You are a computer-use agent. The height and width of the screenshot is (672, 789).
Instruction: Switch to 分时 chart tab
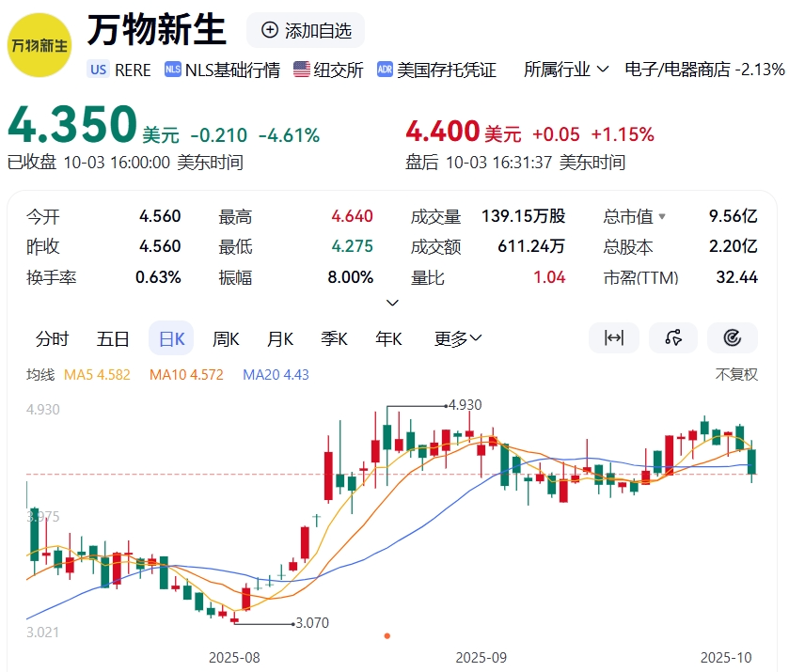pos(52,338)
